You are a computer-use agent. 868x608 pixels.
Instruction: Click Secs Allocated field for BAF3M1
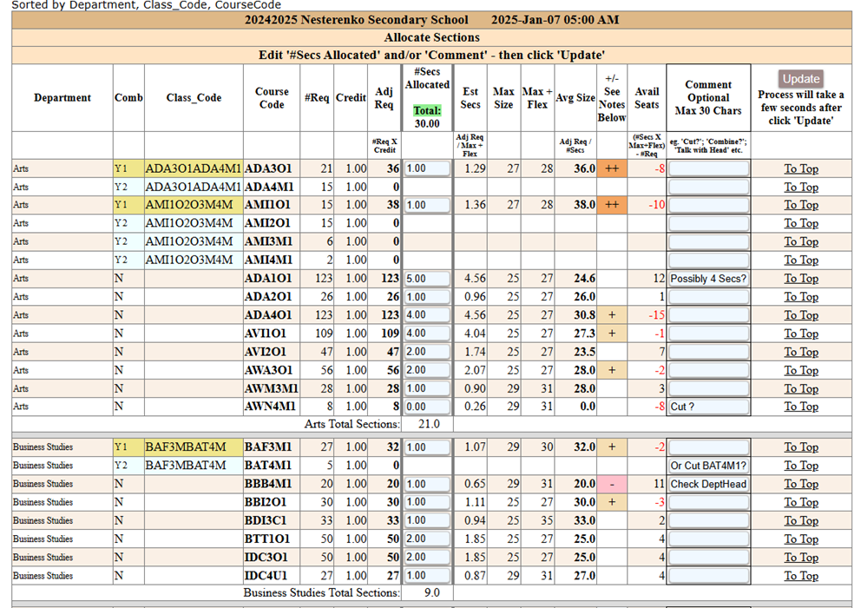pyautogui.click(x=427, y=447)
